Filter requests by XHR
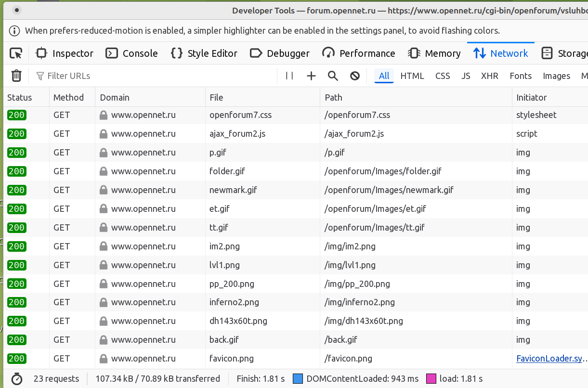 (490, 76)
